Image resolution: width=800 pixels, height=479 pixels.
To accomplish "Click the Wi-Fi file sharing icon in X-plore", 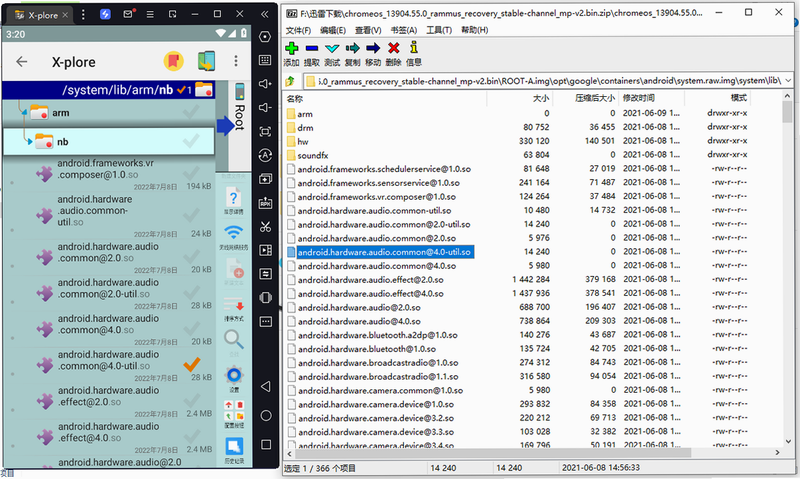I will (x=234, y=233).
